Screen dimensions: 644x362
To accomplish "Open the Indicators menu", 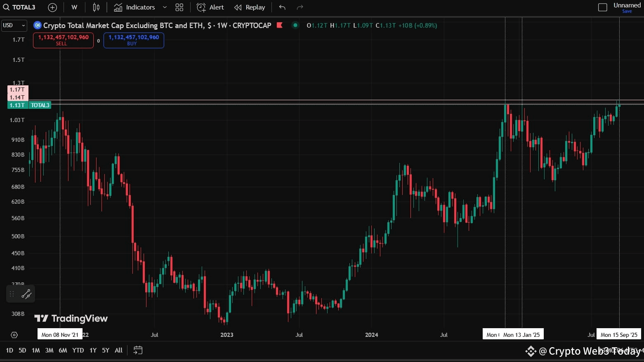I will (134, 7).
